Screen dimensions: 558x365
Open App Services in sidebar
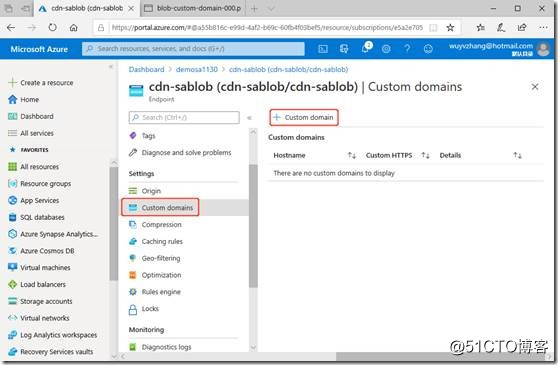tap(33, 200)
